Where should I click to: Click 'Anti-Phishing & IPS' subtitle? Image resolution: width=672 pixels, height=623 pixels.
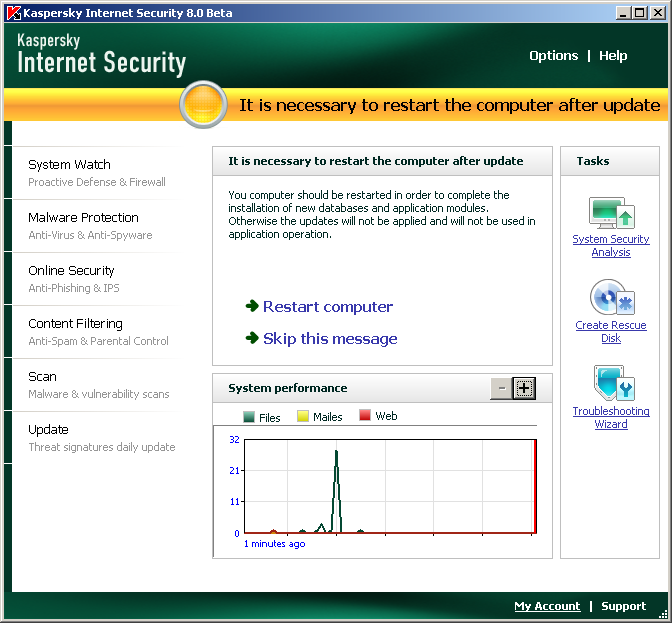(74, 288)
